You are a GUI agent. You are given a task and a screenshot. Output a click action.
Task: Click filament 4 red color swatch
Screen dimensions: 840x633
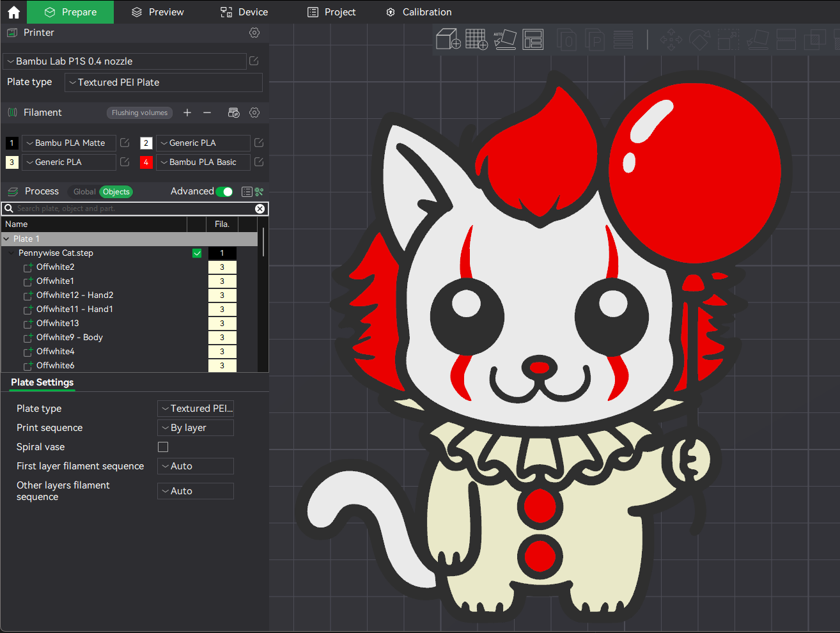tap(146, 162)
